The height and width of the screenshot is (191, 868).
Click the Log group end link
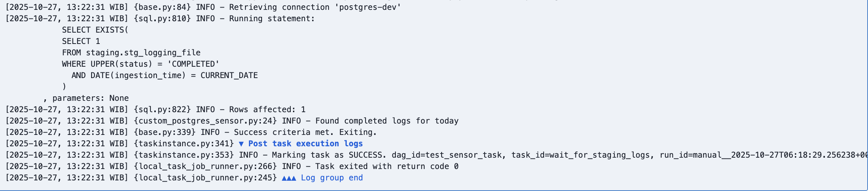[x=332, y=178]
